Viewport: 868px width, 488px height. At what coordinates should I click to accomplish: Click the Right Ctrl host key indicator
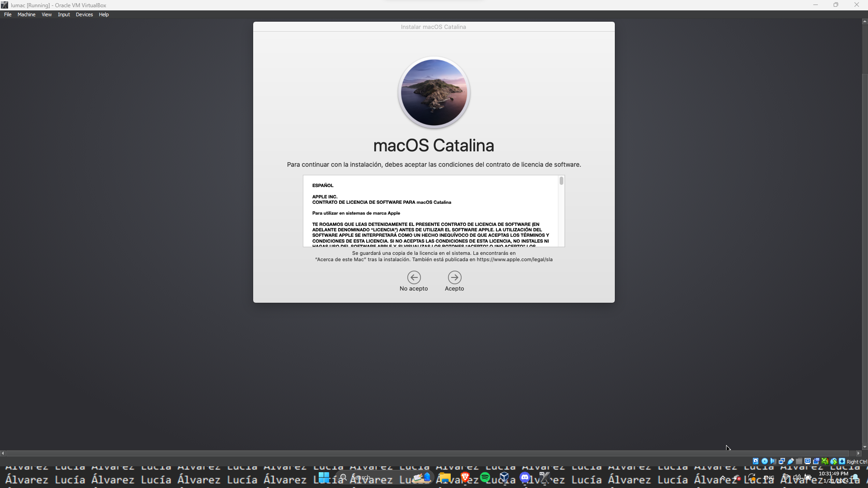click(857, 462)
